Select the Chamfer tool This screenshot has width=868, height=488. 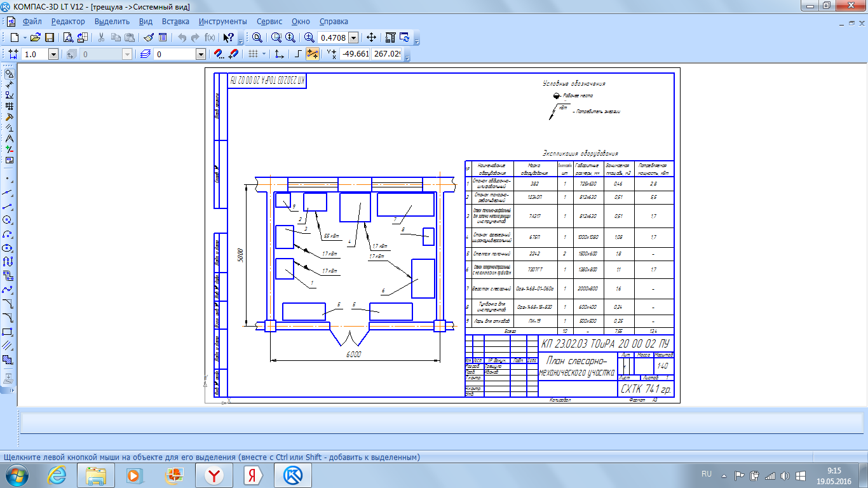8,304
